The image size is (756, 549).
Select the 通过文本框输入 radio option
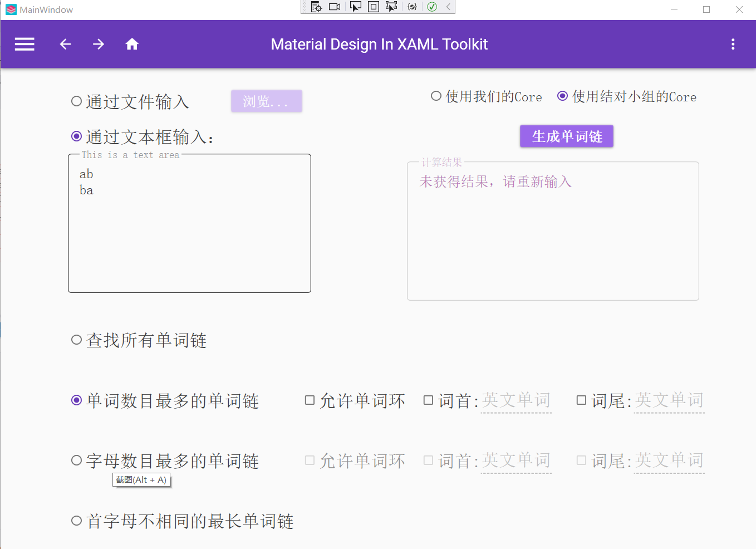(x=143, y=136)
